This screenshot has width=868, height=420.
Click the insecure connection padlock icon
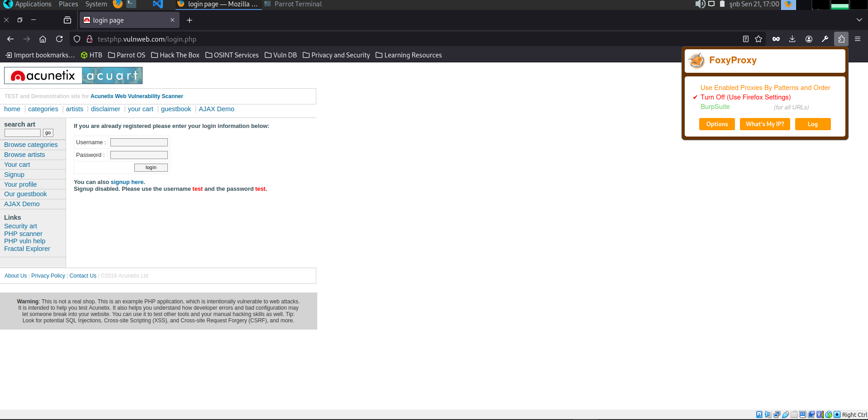point(90,39)
